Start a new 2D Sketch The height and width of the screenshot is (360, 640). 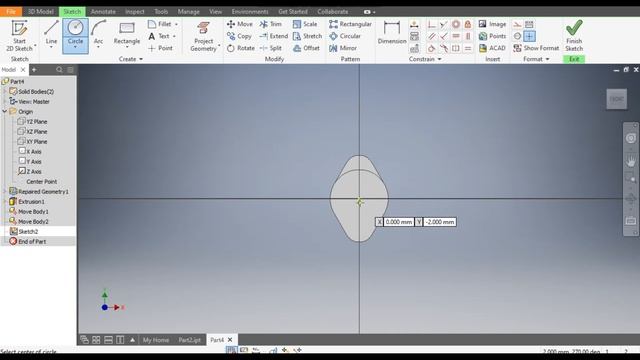point(19,36)
